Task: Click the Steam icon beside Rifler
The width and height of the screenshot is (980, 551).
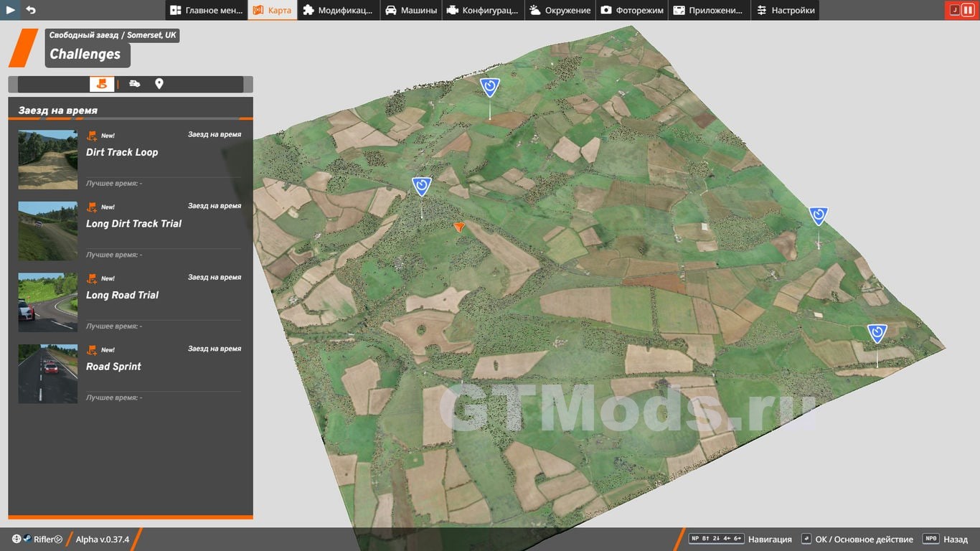Action: 27,540
